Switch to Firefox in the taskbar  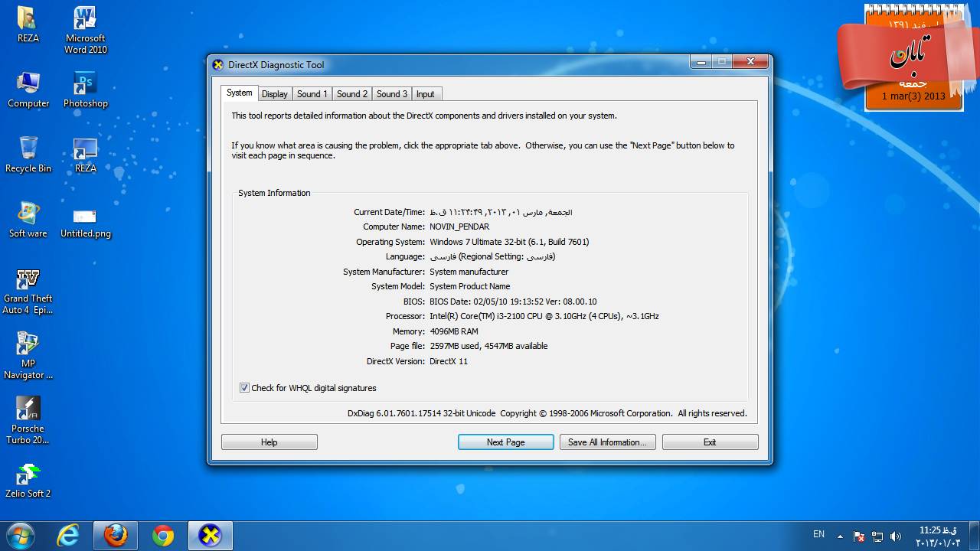tap(116, 536)
